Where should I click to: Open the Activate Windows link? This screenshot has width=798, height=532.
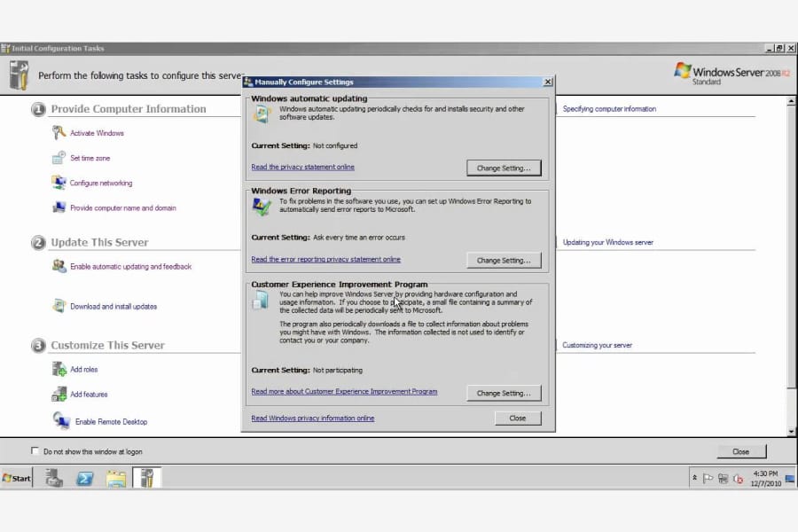[97, 133]
